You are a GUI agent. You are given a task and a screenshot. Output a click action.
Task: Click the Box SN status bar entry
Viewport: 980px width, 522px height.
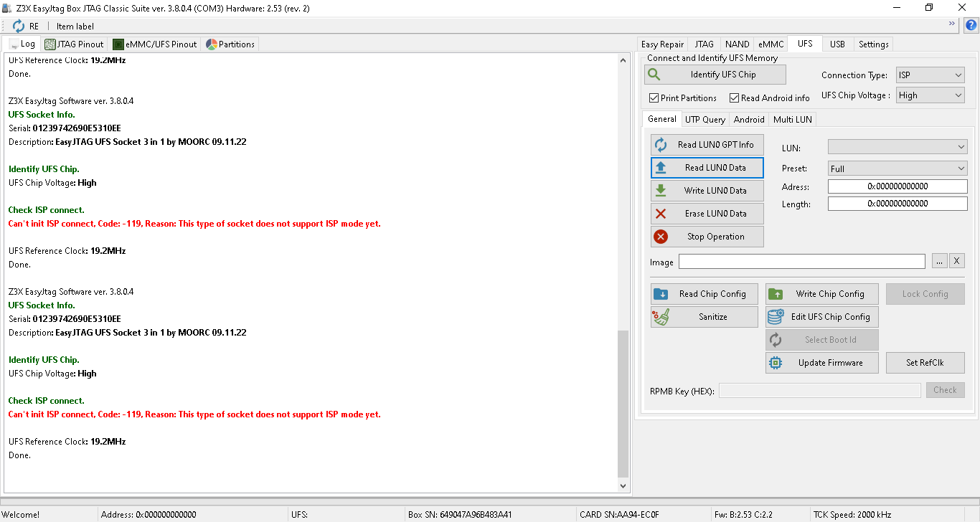point(460,514)
